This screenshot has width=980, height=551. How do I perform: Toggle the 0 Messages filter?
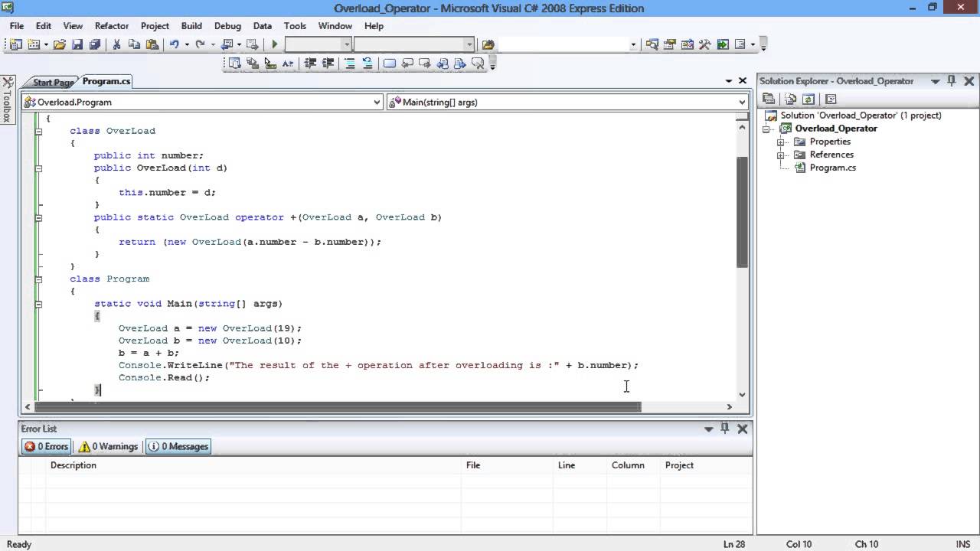click(178, 446)
